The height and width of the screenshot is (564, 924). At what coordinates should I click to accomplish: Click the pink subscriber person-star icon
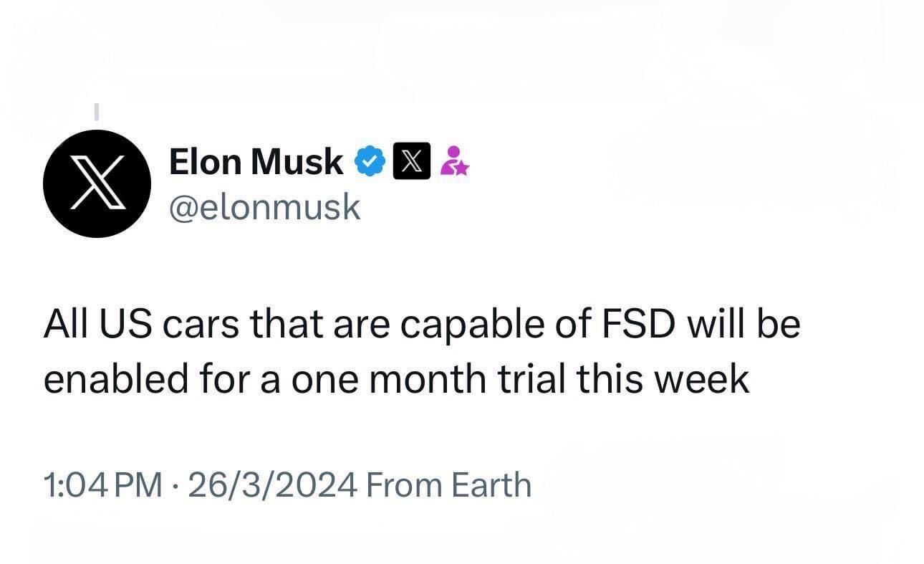(x=454, y=161)
